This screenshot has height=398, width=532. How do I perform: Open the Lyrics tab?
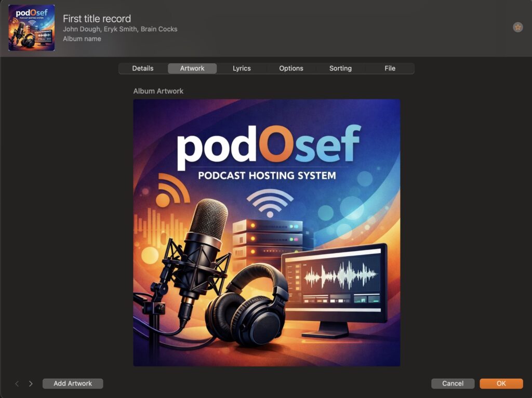click(x=242, y=68)
